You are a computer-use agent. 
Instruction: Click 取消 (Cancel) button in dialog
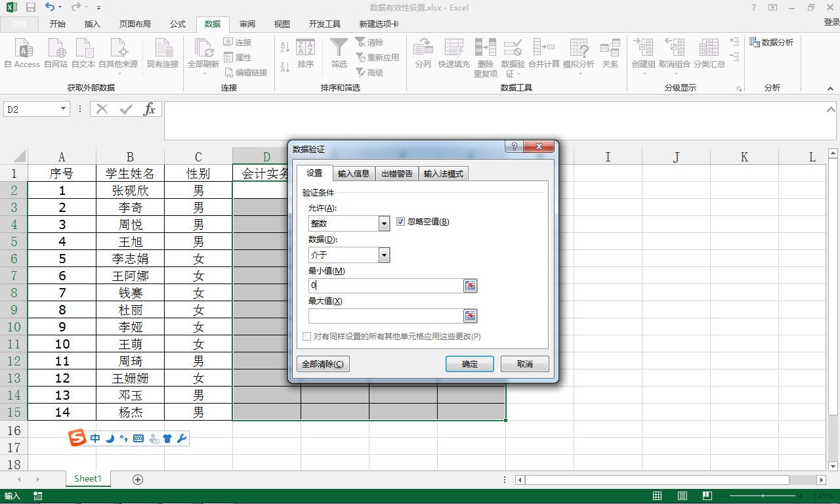(525, 364)
